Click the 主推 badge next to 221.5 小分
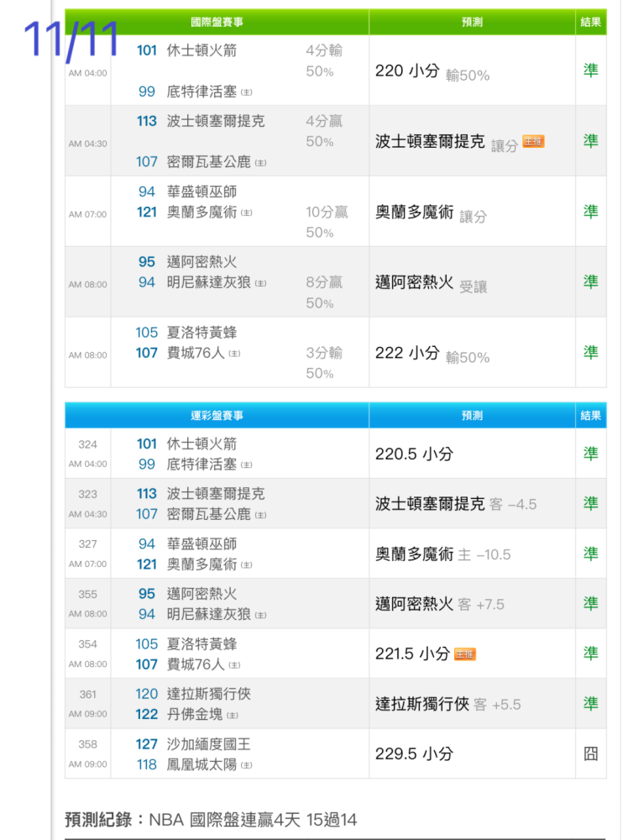This screenshot has width=628, height=840. click(x=465, y=654)
